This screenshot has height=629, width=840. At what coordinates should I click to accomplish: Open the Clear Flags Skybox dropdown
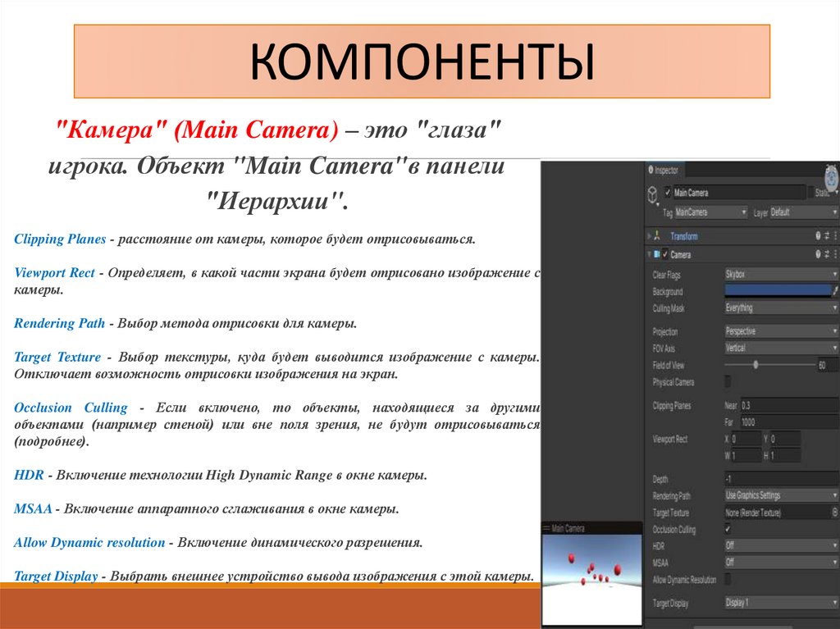point(781,274)
